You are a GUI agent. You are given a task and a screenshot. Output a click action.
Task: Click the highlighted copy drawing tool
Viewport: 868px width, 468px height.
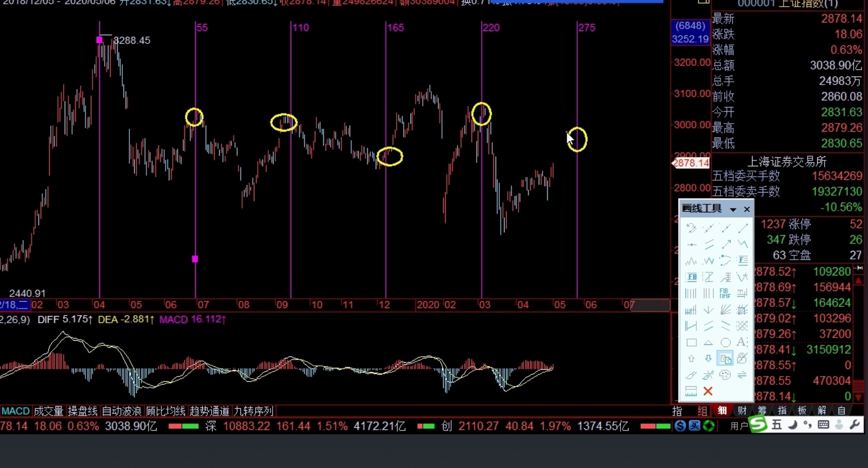[x=725, y=358]
